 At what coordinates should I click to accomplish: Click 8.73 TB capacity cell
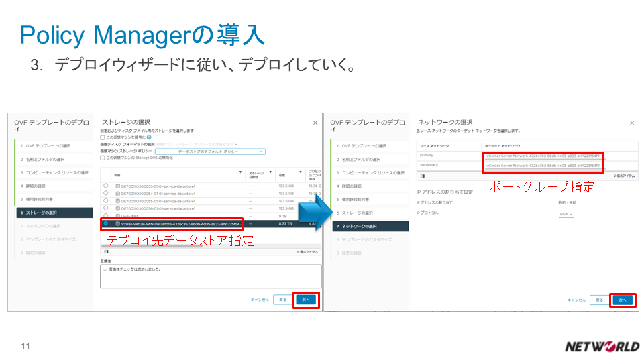(286, 224)
